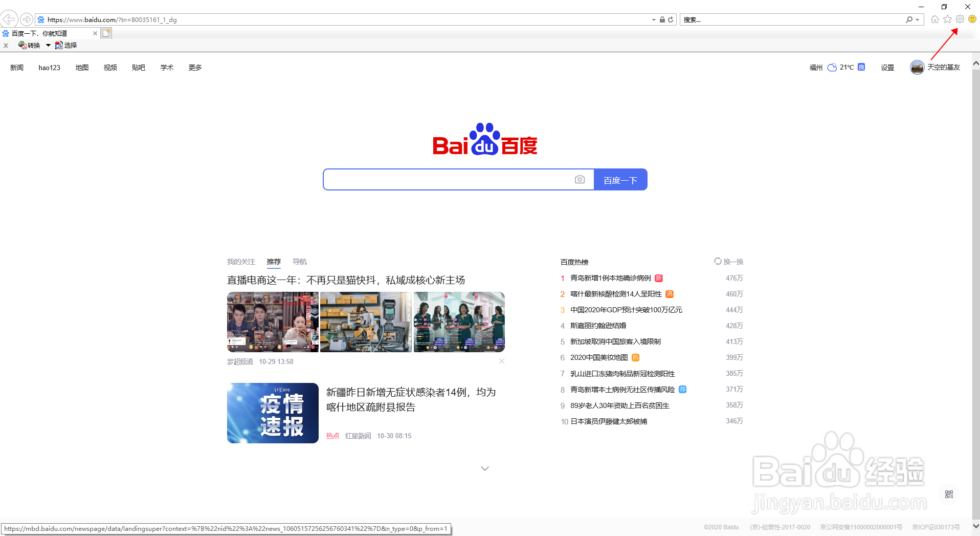The width and height of the screenshot is (980, 536).
Task: Click the 红星新闻 source label
Action: point(358,436)
